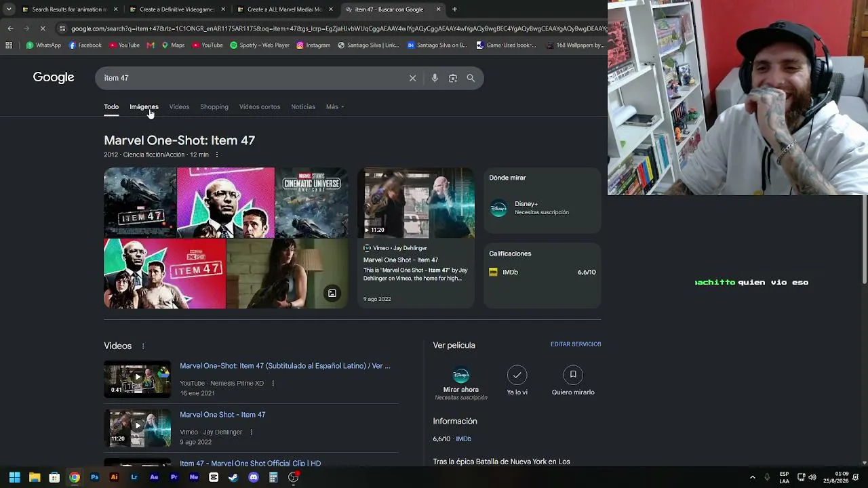Select the 'Create a ALL Marvel Media' tab
The height and width of the screenshot is (488, 868).
click(x=285, y=9)
